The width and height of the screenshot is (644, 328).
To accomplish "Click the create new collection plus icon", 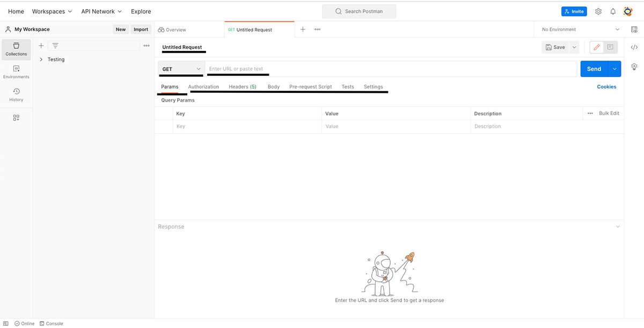I will [x=41, y=46].
